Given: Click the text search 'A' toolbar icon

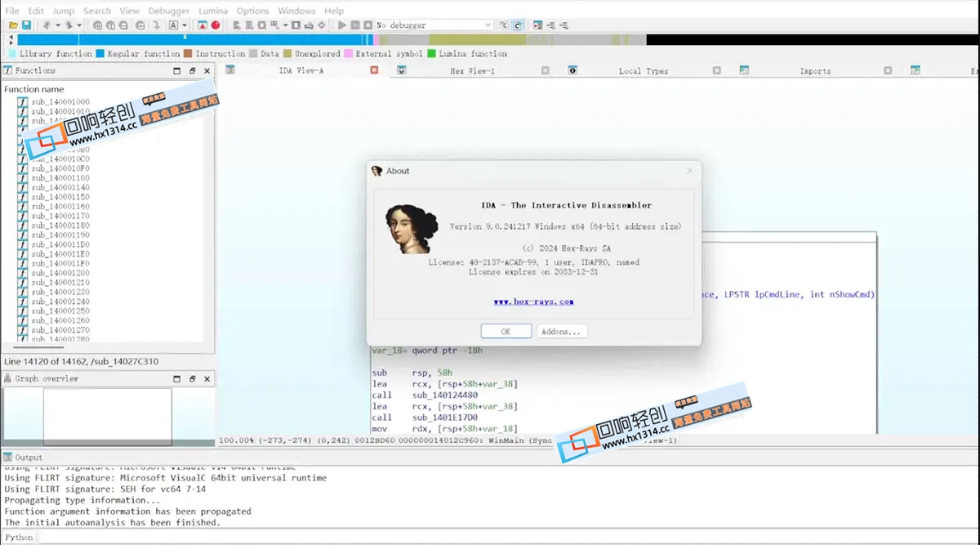Looking at the screenshot, I should coord(173,25).
